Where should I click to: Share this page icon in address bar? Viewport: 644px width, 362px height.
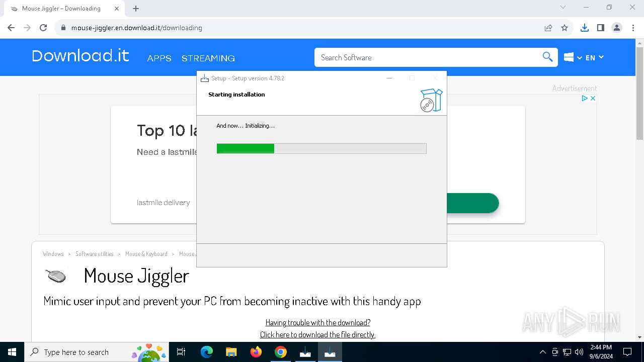pos(548,28)
